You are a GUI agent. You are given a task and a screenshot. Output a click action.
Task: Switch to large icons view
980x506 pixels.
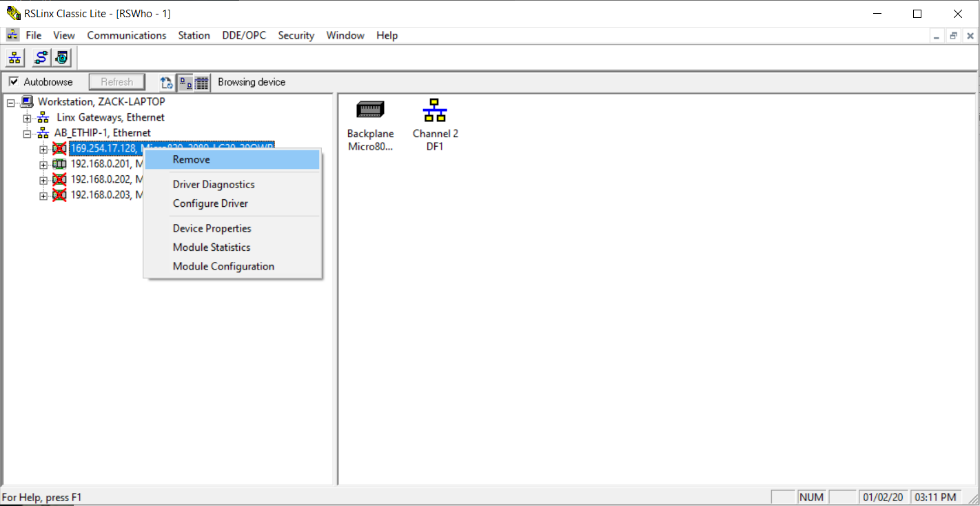pos(185,83)
